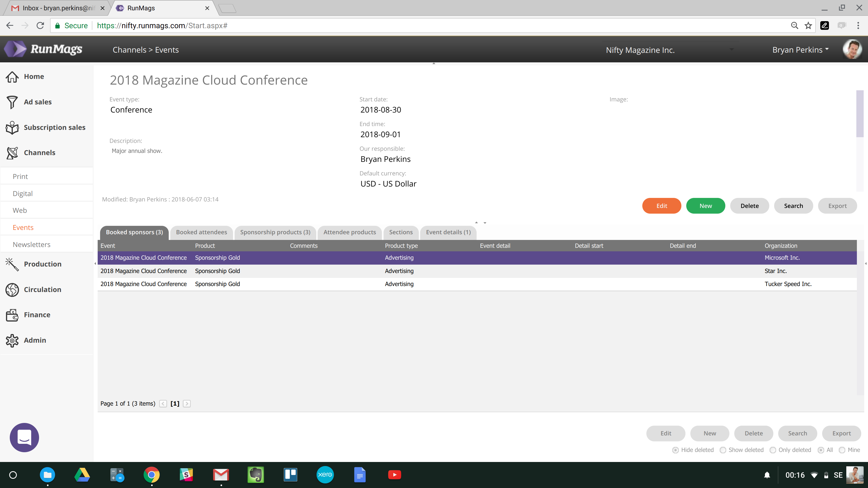
Task: Launch Xero from the taskbar
Action: [325, 475]
